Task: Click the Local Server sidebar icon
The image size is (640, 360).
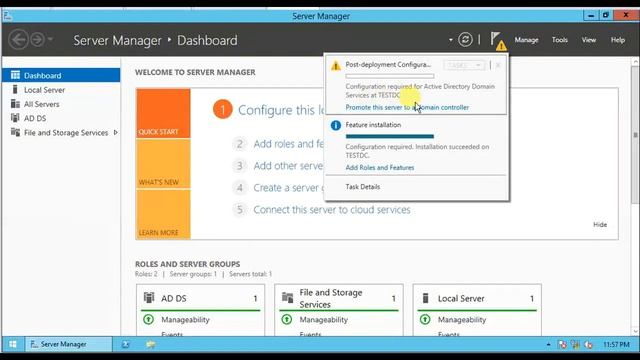Action: click(15, 89)
